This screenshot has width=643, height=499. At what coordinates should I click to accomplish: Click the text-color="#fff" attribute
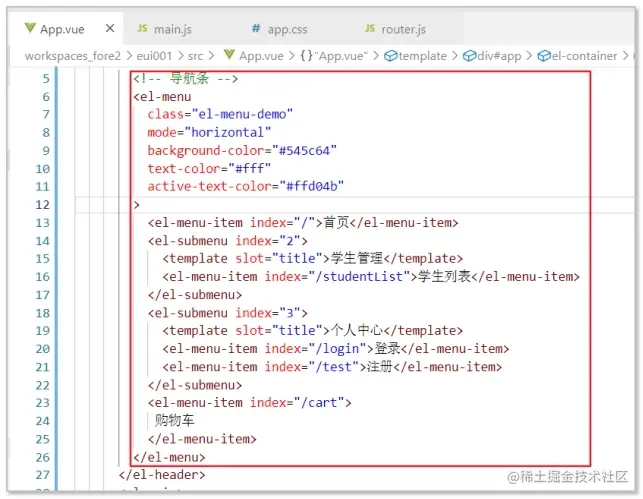(209, 169)
